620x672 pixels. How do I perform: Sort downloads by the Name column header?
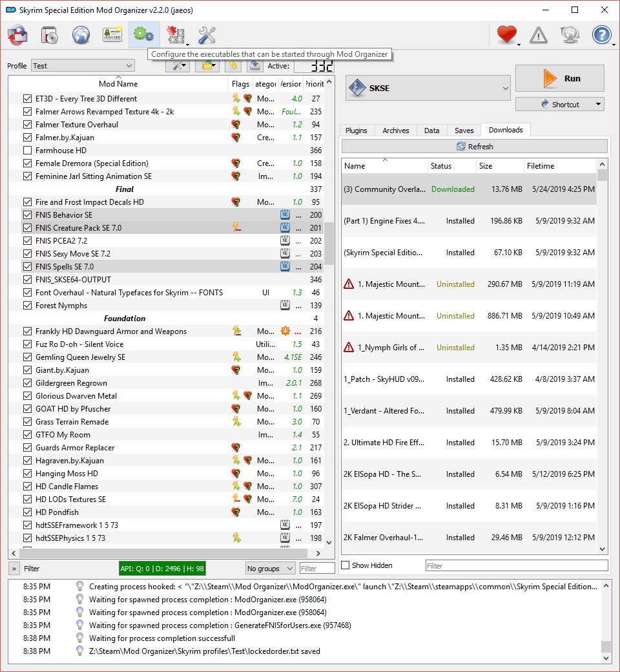pyautogui.click(x=385, y=166)
